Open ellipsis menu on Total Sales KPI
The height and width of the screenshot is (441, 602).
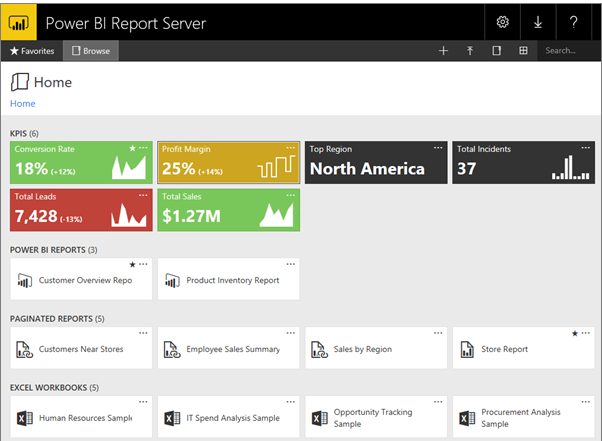pos(291,195)
